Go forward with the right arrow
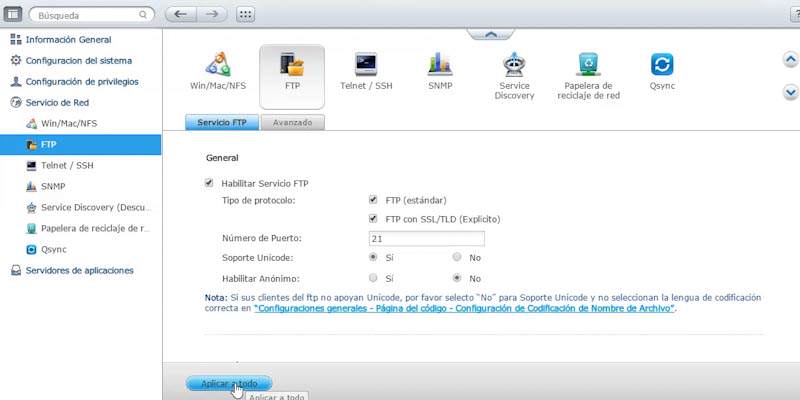Screen dimensions: 800x400 click(212, 14)
